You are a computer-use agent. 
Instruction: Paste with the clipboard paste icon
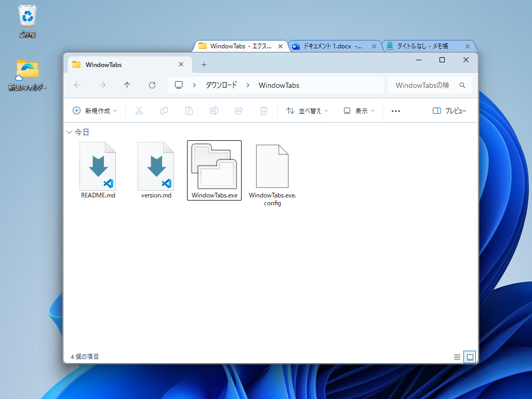(189, 111)
